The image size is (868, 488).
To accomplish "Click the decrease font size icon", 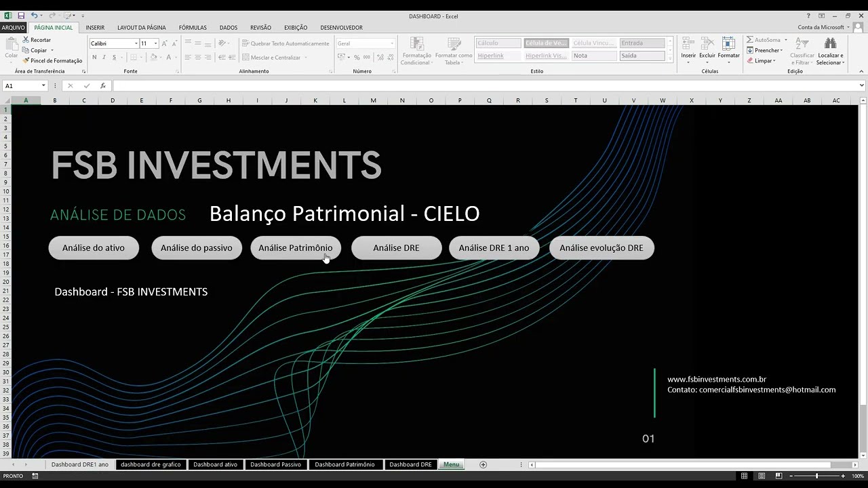I will tap(174, 43).
